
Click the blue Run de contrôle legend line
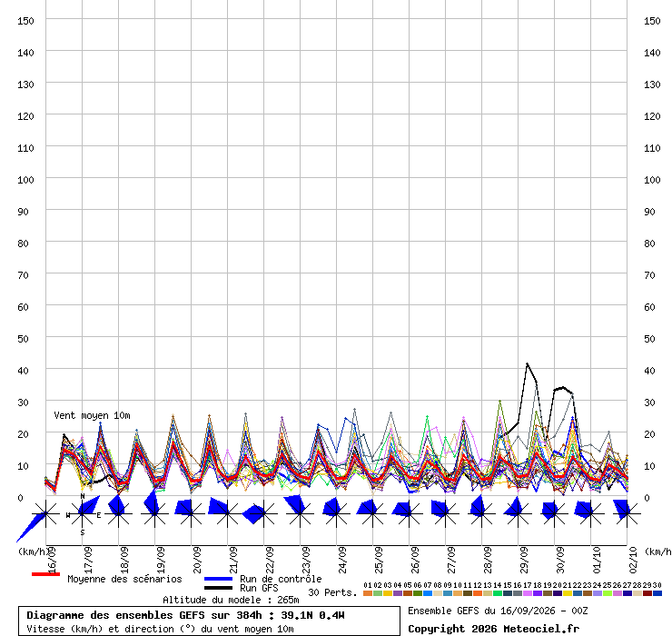218,579
